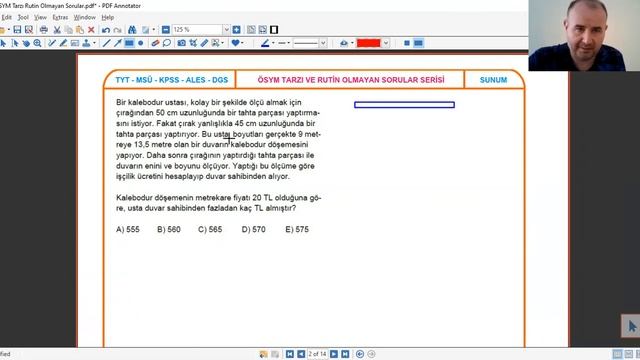This screenshot has width=640, height=360.
Task: Navigate back to previous view
Action: click(x=360, y=354)
